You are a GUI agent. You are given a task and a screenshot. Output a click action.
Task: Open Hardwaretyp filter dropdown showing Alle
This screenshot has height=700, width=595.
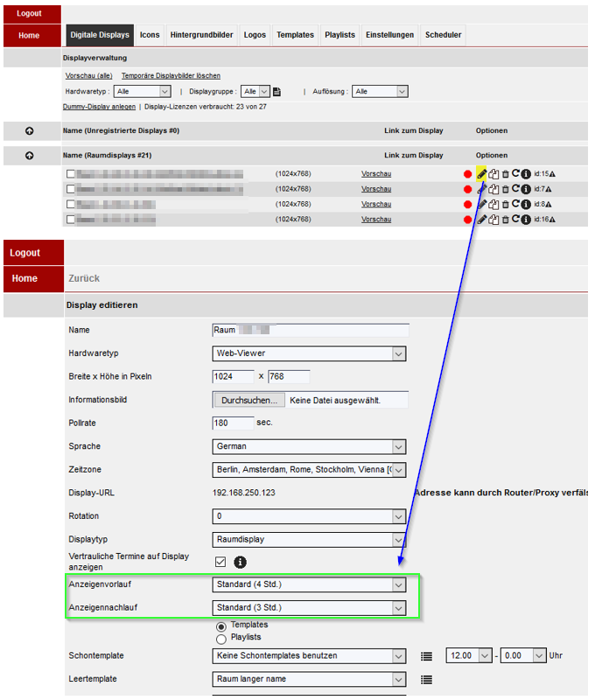click(x=143, y=92)
